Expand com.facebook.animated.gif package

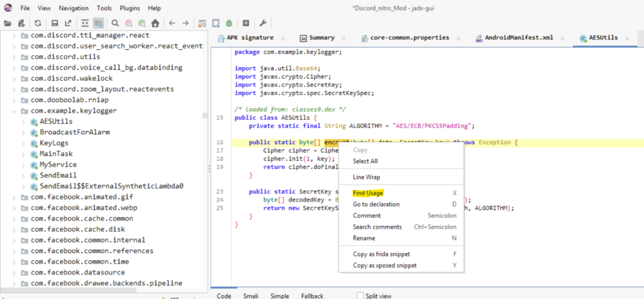(x=14, y=196)
